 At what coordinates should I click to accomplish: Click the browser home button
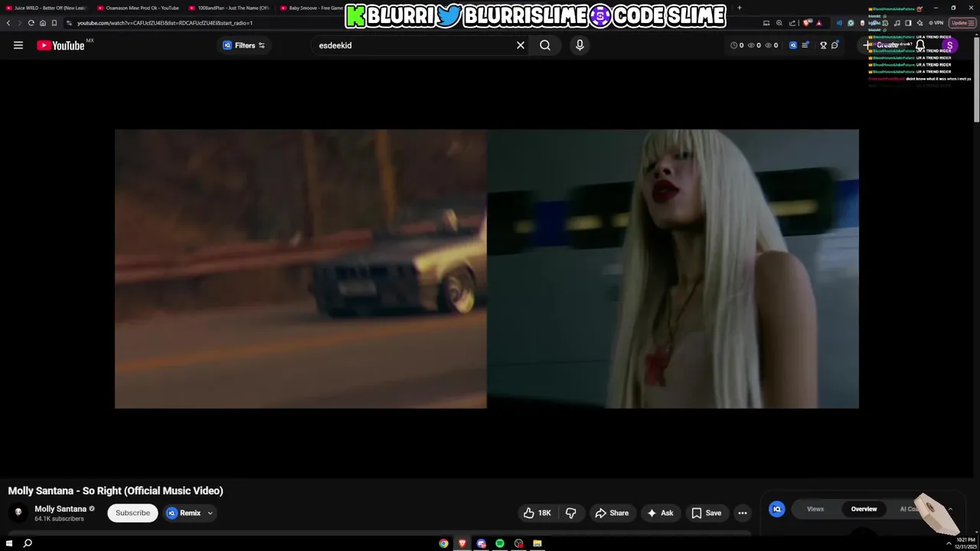[x=43, y=23]
